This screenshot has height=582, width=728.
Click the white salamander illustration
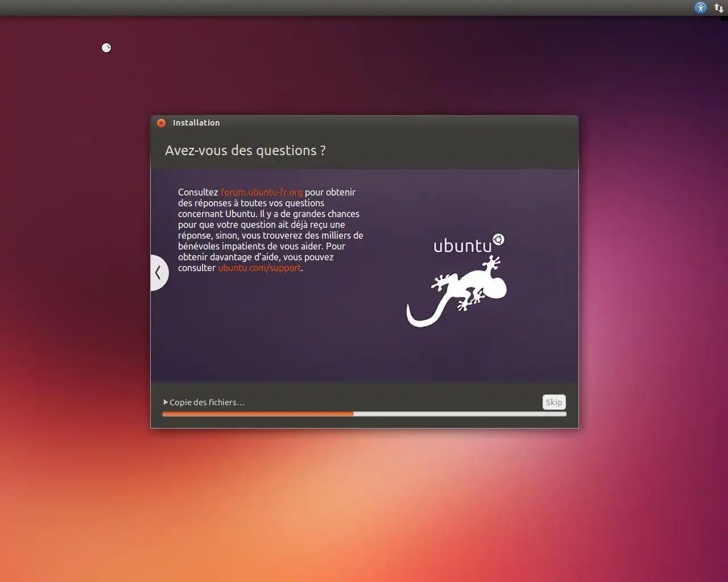[457, 292]
